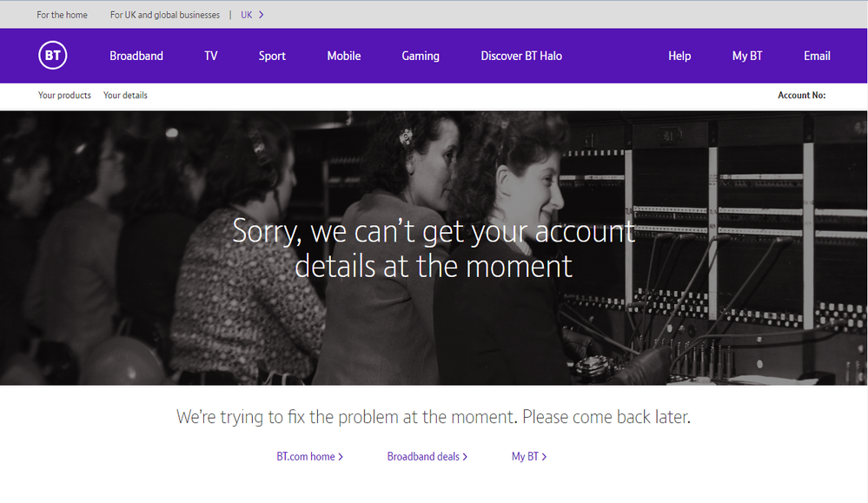Open Email from the top navigation
The width and height of the screenshot is (868, 503).
tap(817, 56)
